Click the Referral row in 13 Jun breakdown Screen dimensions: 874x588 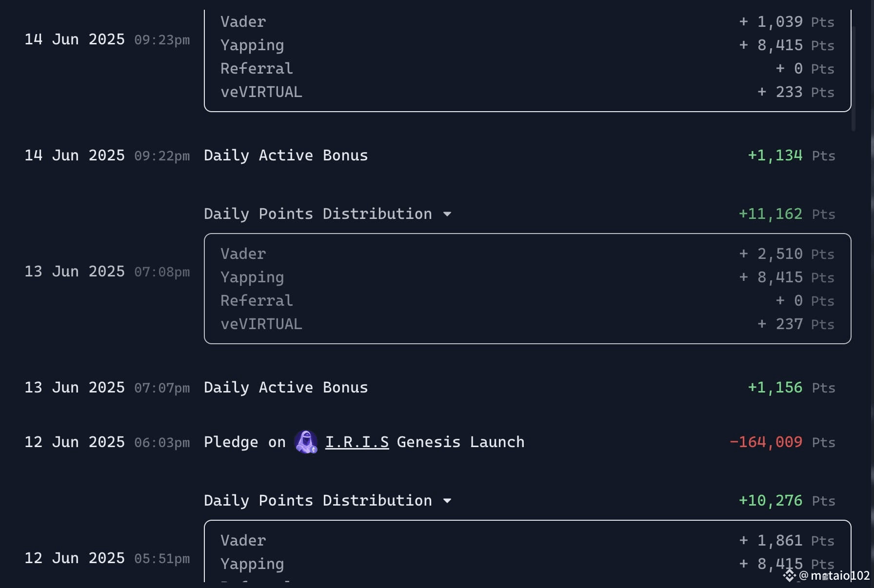(527, 301)
